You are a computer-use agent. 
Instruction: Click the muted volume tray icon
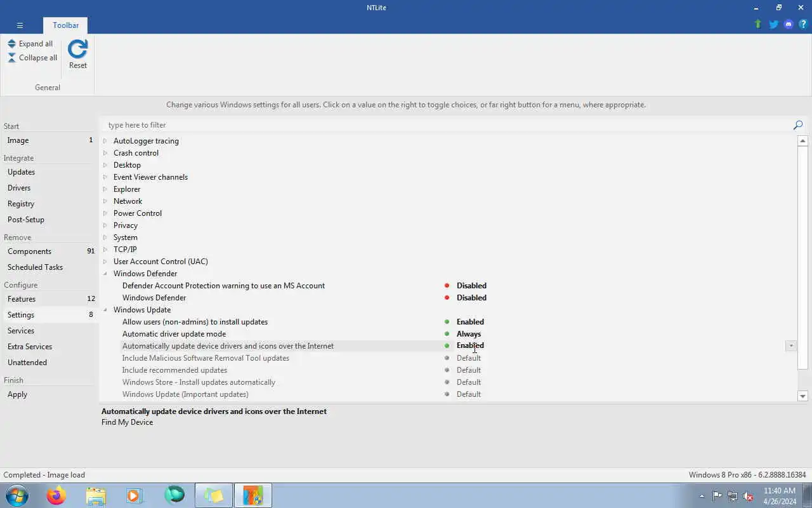pos(749,496)
